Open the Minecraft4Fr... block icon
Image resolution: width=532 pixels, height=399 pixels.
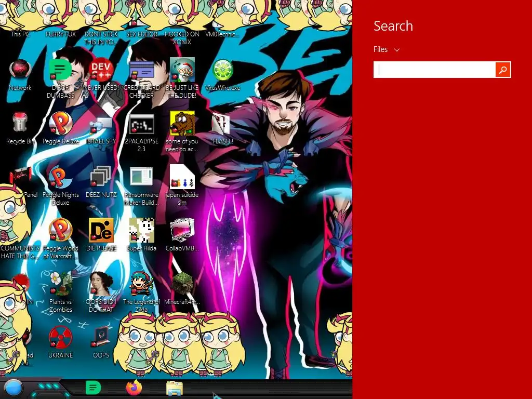point(182,283)
